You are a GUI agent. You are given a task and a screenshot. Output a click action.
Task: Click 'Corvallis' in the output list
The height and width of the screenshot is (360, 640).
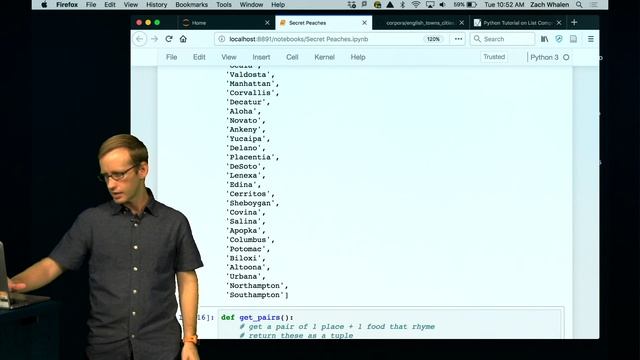[x=252, y=93]
